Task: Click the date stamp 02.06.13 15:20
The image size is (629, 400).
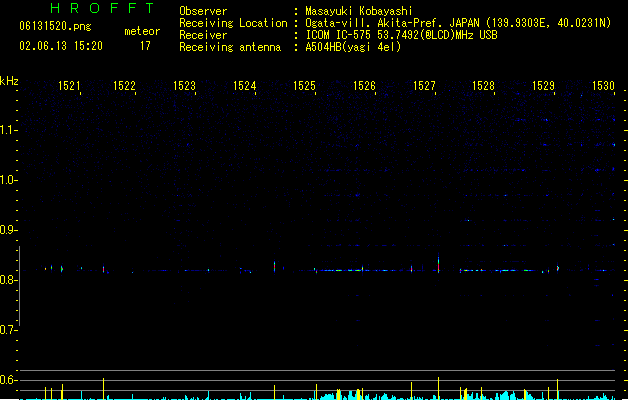Action: click(x=61, y=46)
